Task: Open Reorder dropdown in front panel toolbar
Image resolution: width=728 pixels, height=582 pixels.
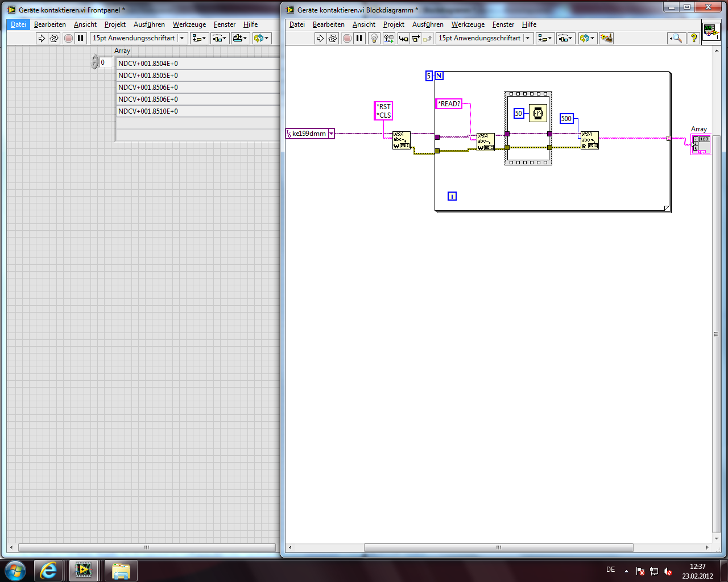Action: coord(262,38)
